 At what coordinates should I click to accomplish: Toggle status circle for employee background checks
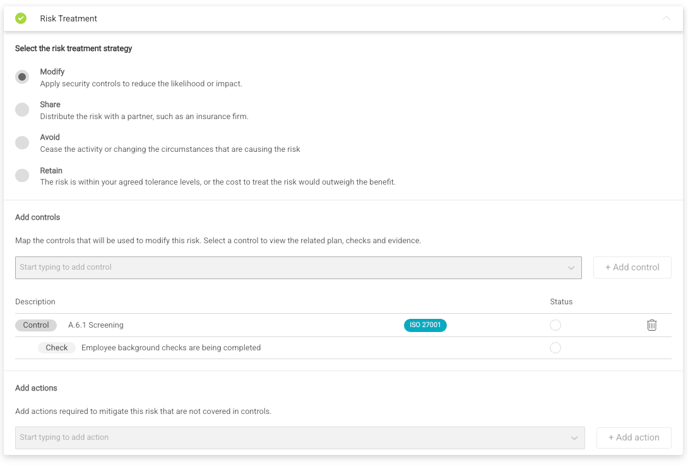pyautogui.click(x=555, y=348)
